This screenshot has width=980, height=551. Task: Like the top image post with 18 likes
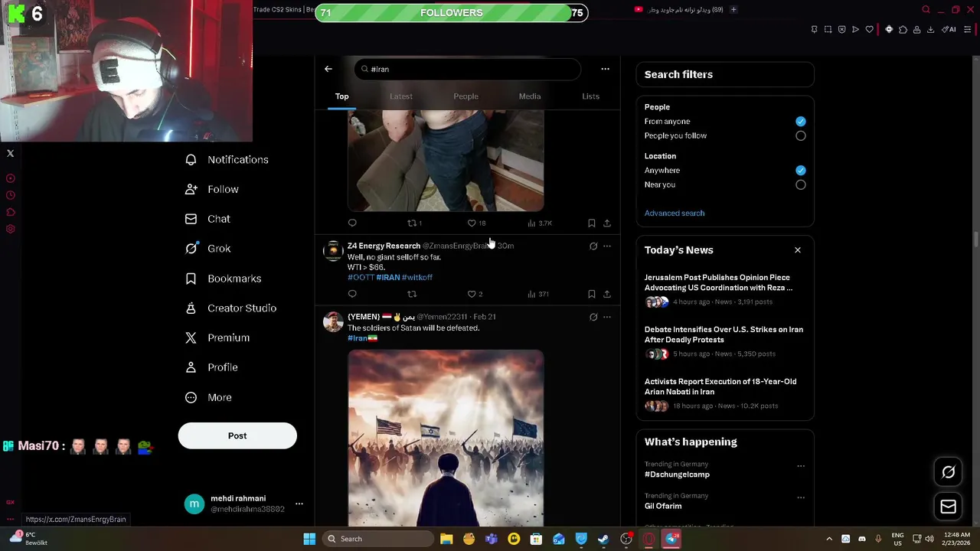pos(476,223)
